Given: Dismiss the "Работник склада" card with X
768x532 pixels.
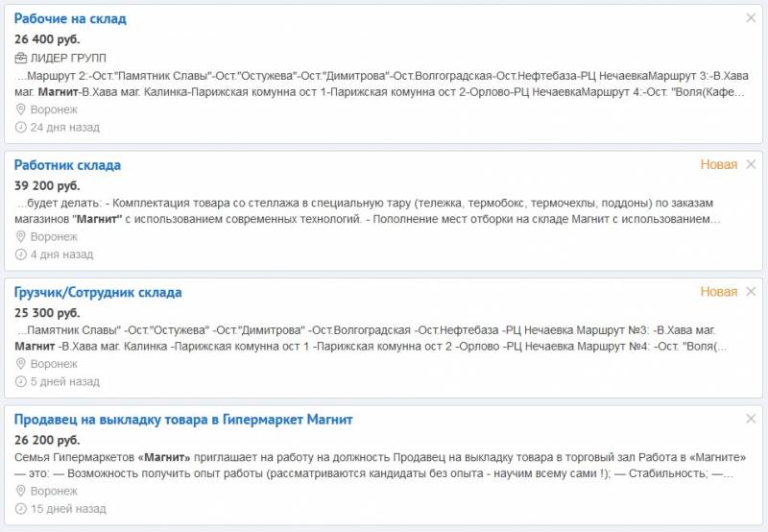Looking at the screenshot, I should tap(751, 164).
